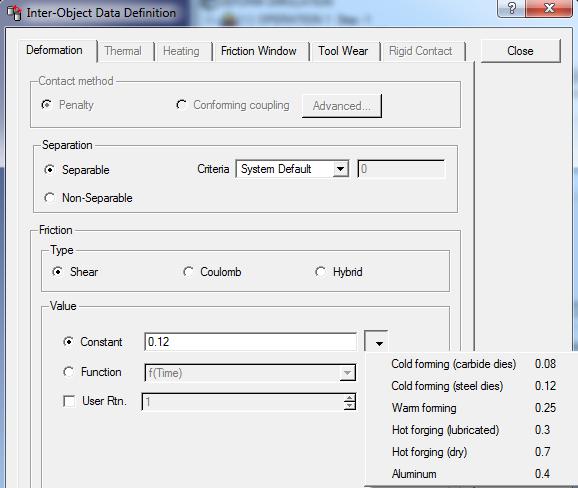Choose Coulomb friction type
Screen dimensions: 578x488
coord(188,272)
